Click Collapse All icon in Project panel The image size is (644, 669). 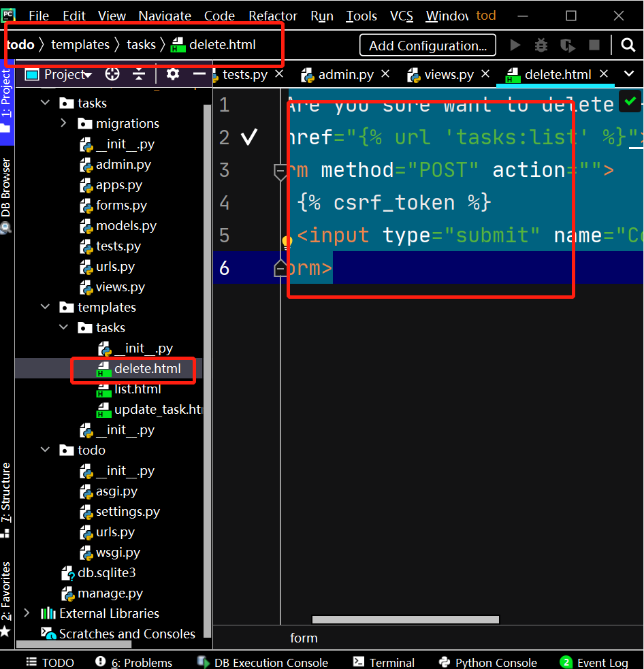click(x=139, y=74)
